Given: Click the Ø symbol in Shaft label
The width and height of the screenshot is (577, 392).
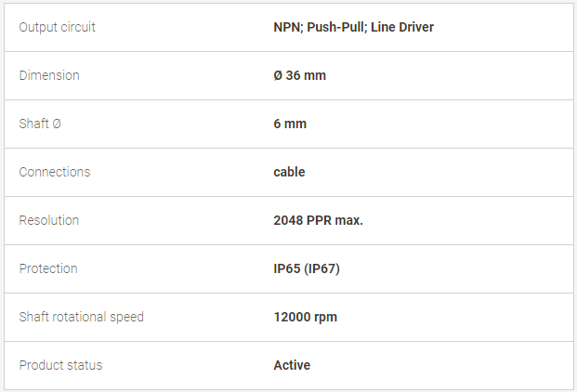Looking at the screenshot, I should (x=57, y=124).
